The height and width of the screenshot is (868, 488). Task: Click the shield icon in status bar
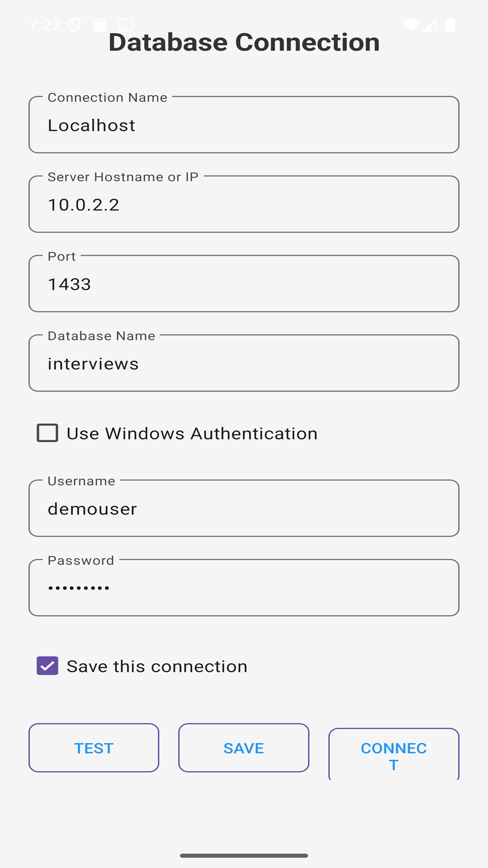74,25
